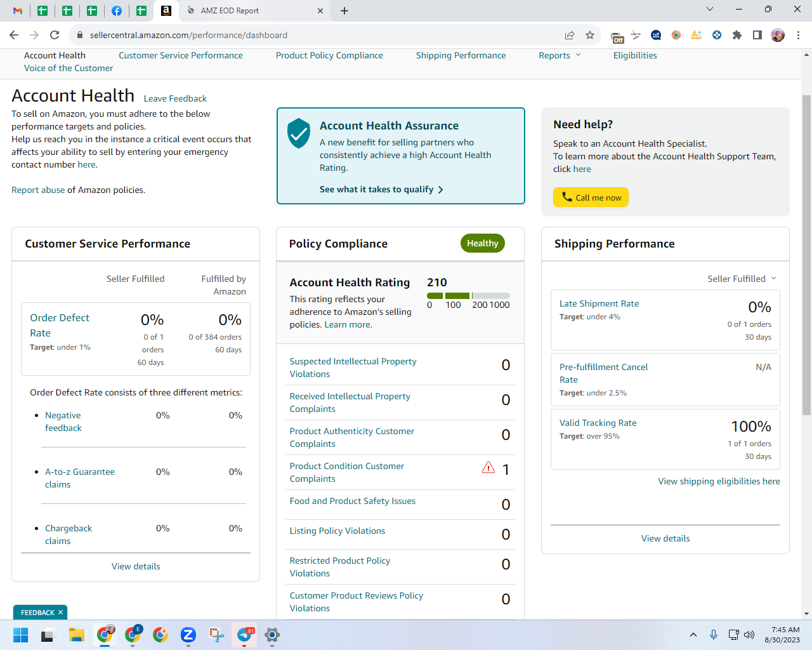
Task: Click View details under Shipping Performance
Action: click(665, 538)
